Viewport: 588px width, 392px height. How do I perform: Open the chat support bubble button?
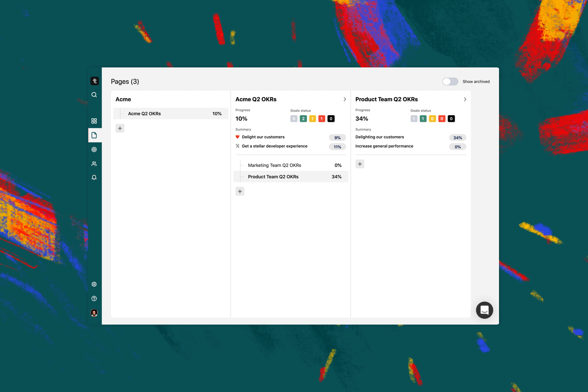[x=485, y=310]
